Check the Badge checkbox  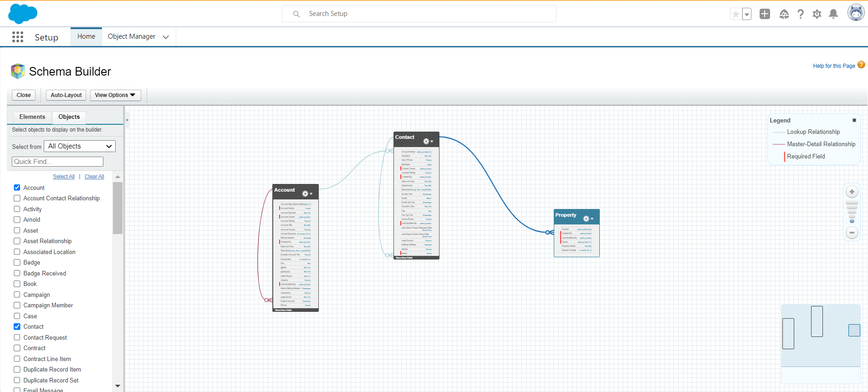click(x=17, y=262)
